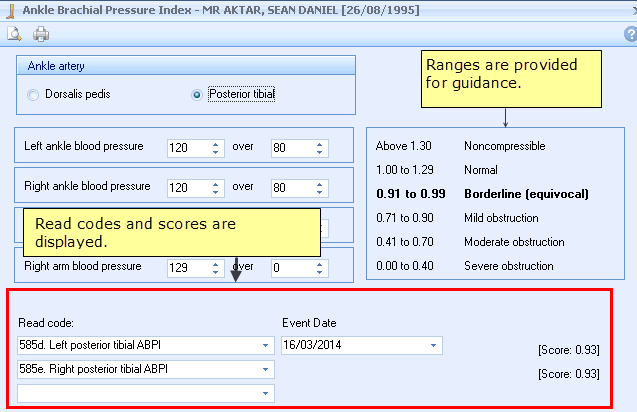
Task: Click the right arm systolic pressure spinner
Action: point(216,268)
